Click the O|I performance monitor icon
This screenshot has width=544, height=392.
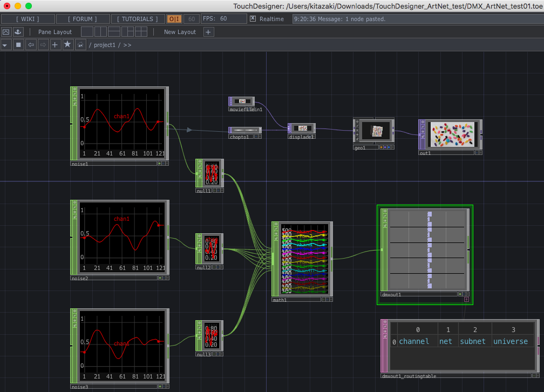pos(173,18)
